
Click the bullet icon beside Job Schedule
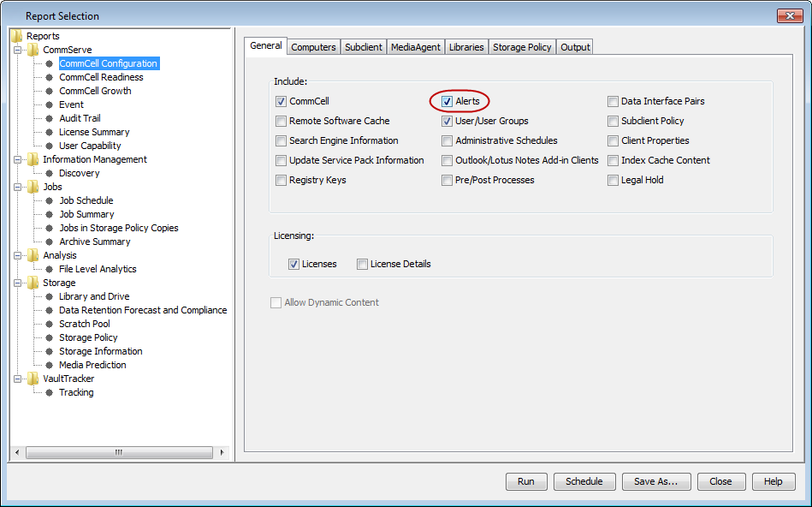click(x=49, y=200)
